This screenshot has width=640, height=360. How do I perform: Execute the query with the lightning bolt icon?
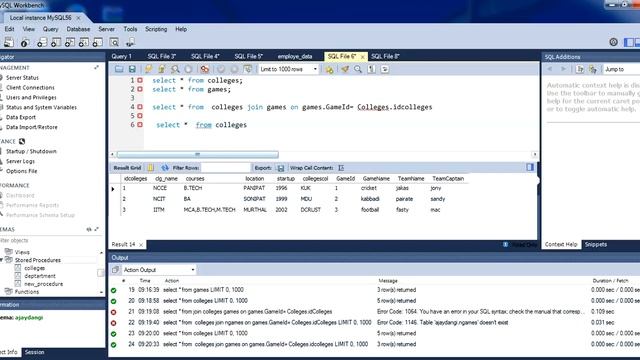tap(149, 69)
